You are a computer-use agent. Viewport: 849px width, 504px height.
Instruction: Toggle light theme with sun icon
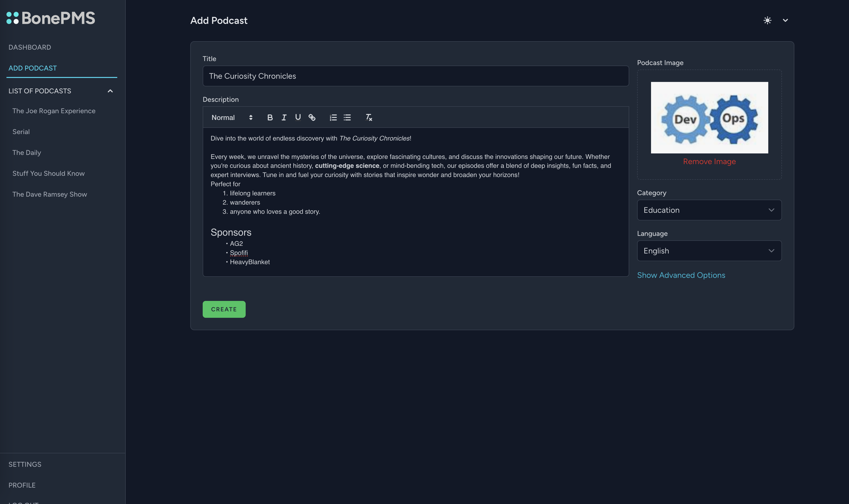767,20
